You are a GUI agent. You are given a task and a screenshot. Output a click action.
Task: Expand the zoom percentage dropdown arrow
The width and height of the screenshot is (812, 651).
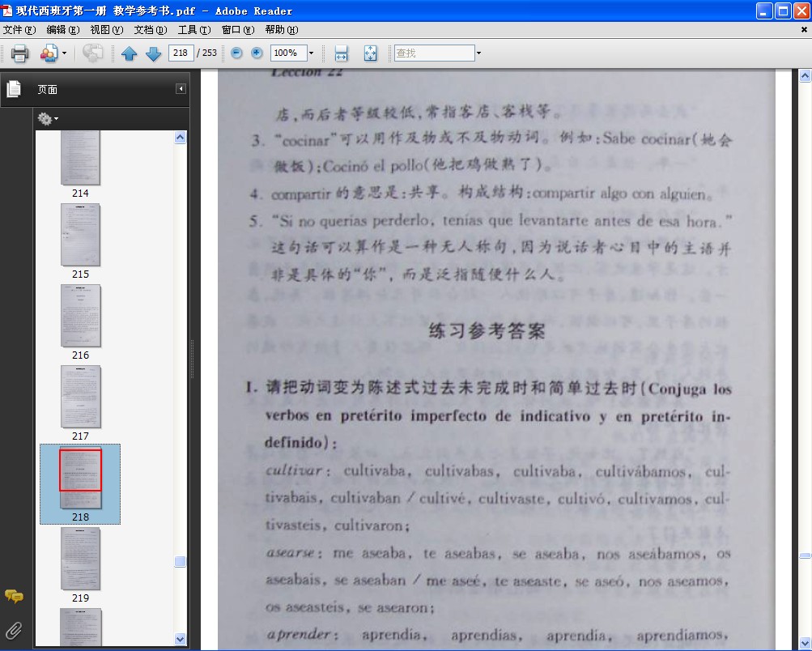(311, 53)
